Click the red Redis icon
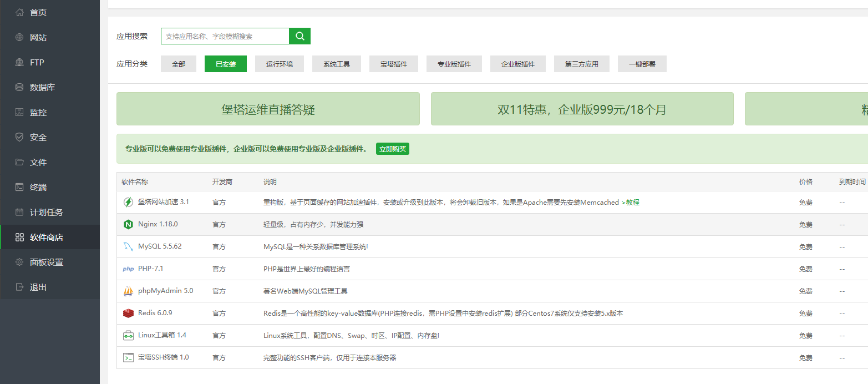The width and height of the screenshot is (868, 384). point(128,314)
